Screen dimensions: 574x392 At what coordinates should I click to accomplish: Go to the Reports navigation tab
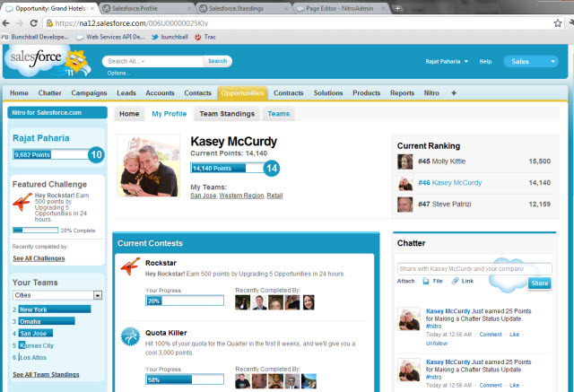tap(402, 93)
